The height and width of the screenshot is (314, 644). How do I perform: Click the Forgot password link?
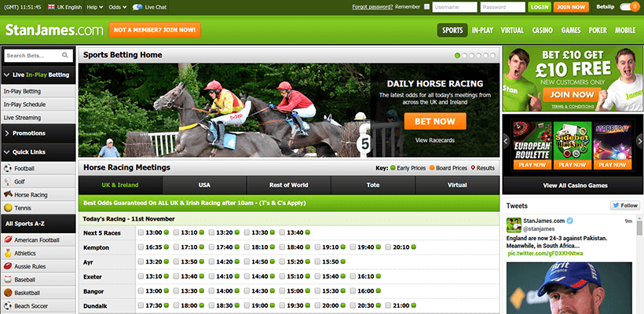(x=372, y=6)
